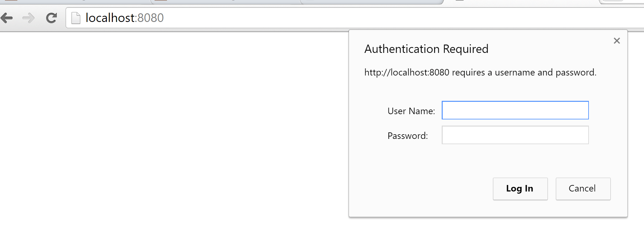644x228 pixels.
Task: Click the X to dismiss the authentication dialog
Action: pos(616,41)
